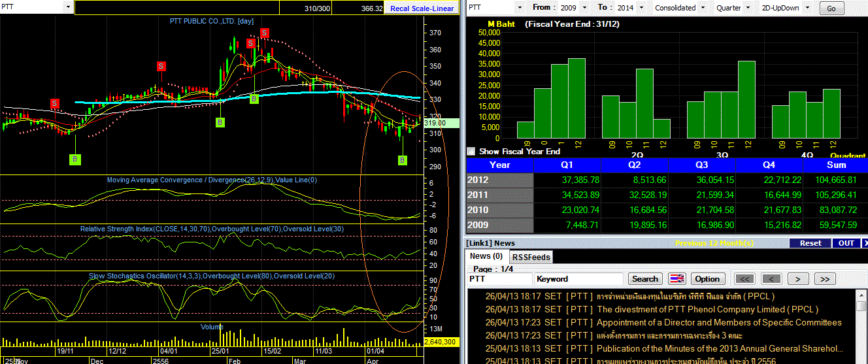Select the 2012 year row label

click(x=499, y=180)
